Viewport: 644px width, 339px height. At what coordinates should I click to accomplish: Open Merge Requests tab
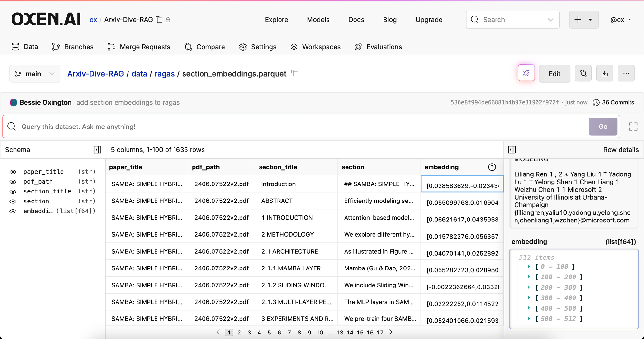(x=139, y=47)
